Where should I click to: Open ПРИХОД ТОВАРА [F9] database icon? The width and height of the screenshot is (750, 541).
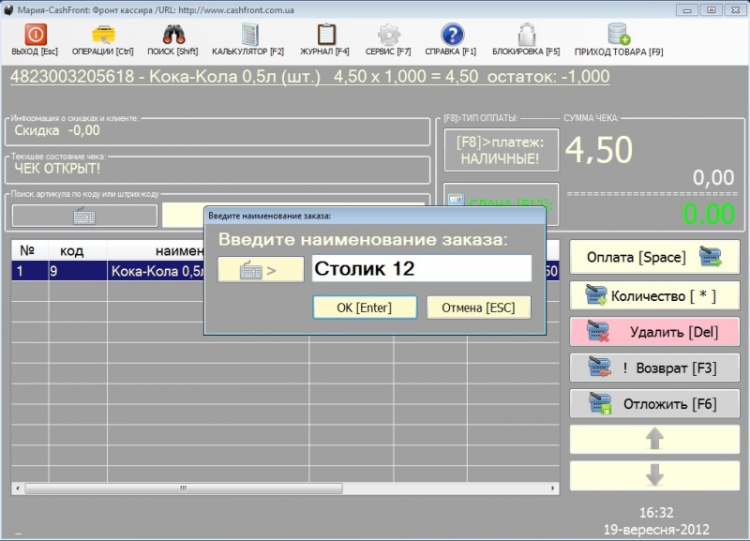click(x=618, y=34)
